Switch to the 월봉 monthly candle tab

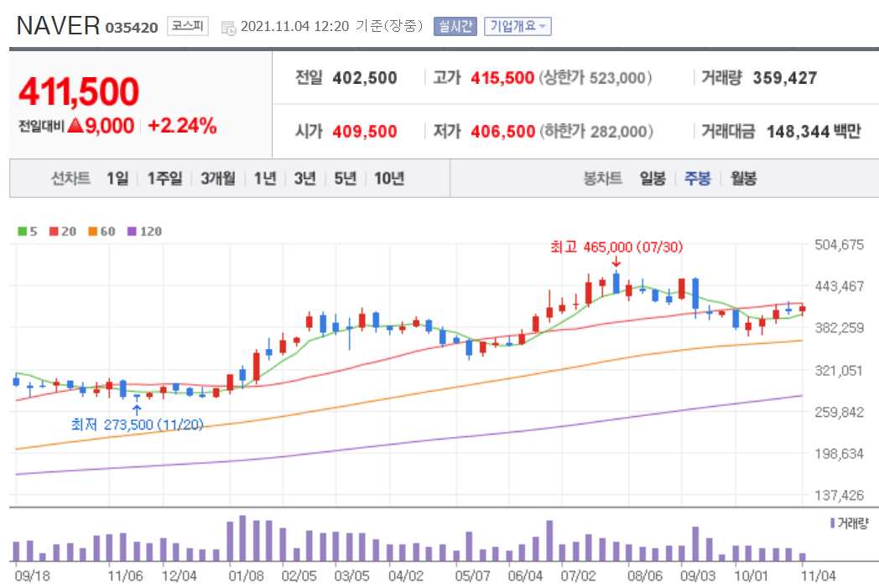745,178
